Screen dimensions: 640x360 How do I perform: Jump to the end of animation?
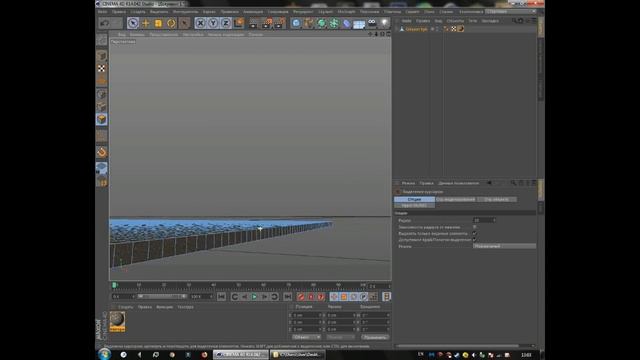[x=288, y=297]
